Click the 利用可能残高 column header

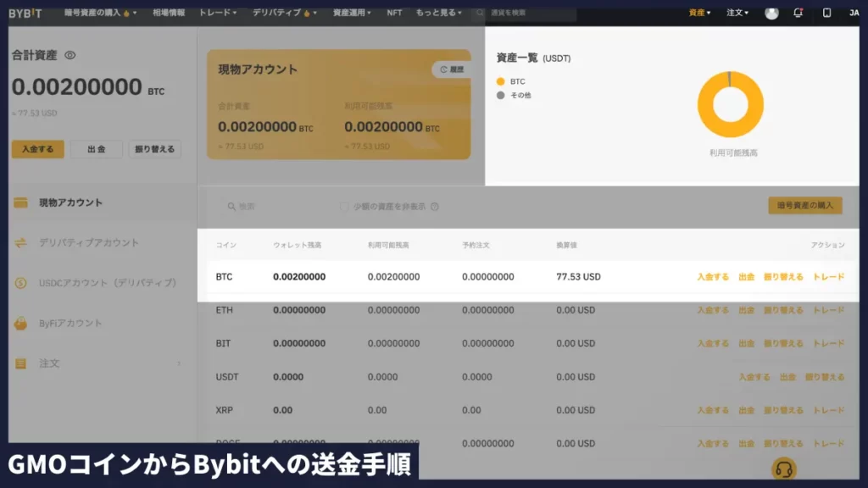point(388,245)
